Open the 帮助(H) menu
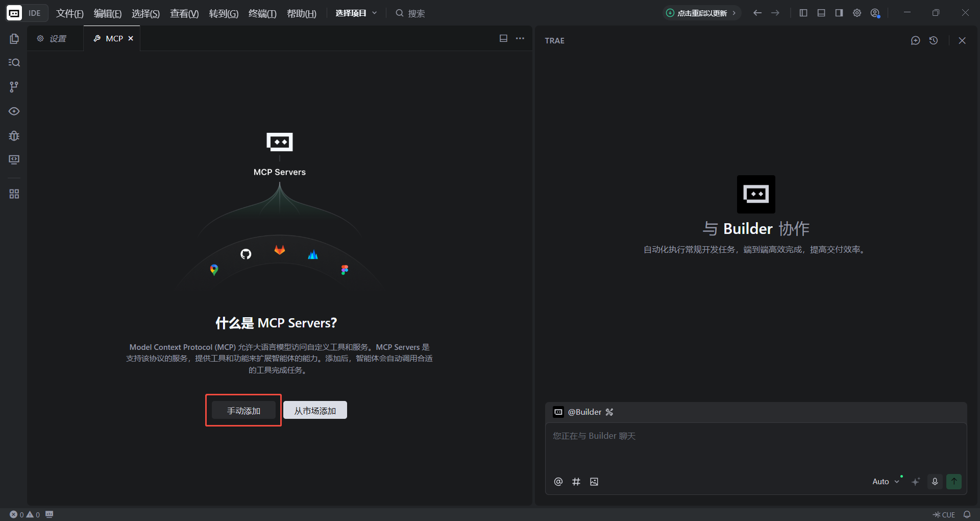The image size is (980, 521). 302,13
